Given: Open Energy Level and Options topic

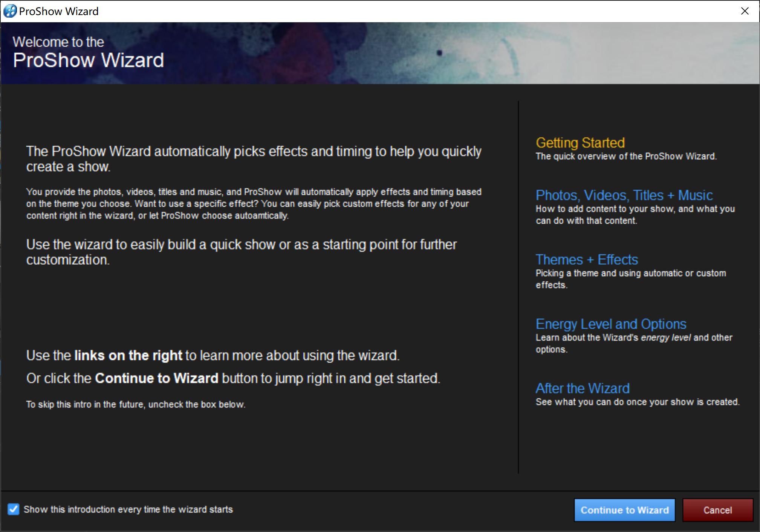Looking at the screenshot, I should 611,324.
